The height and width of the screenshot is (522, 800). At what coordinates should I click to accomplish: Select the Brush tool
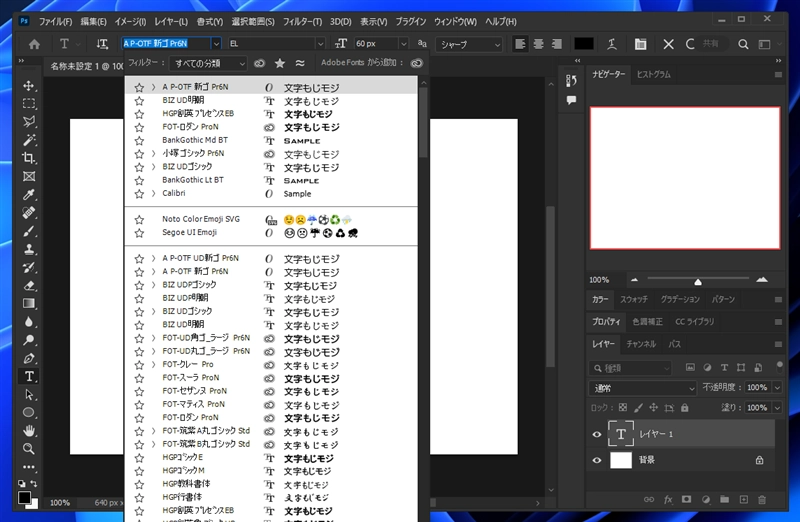[x=29, y=231]
